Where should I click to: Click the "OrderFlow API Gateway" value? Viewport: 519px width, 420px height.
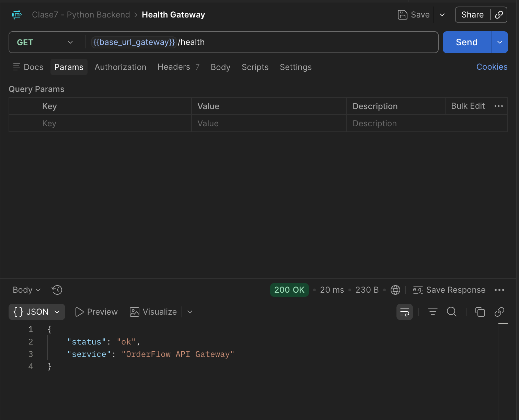[178, 354]
